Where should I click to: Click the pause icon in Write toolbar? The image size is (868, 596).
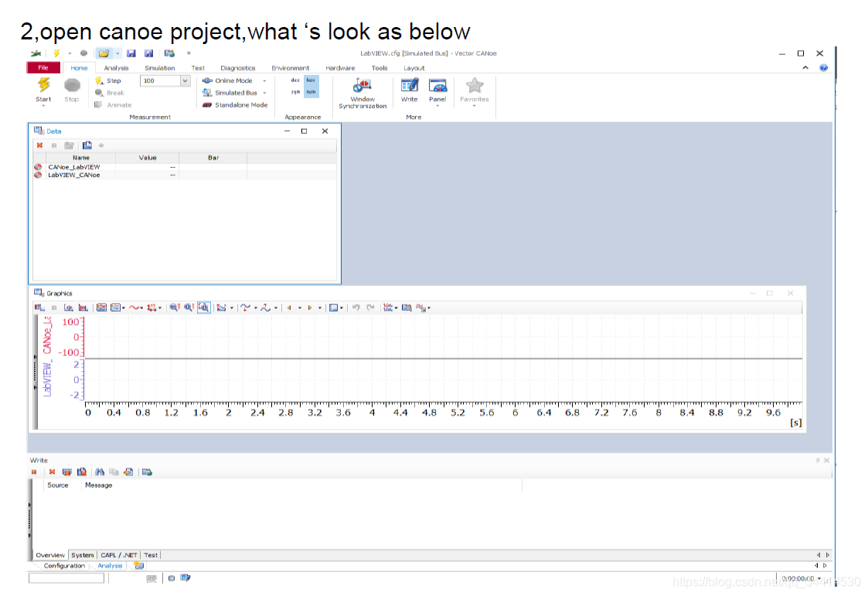click(x=34, y=472)
